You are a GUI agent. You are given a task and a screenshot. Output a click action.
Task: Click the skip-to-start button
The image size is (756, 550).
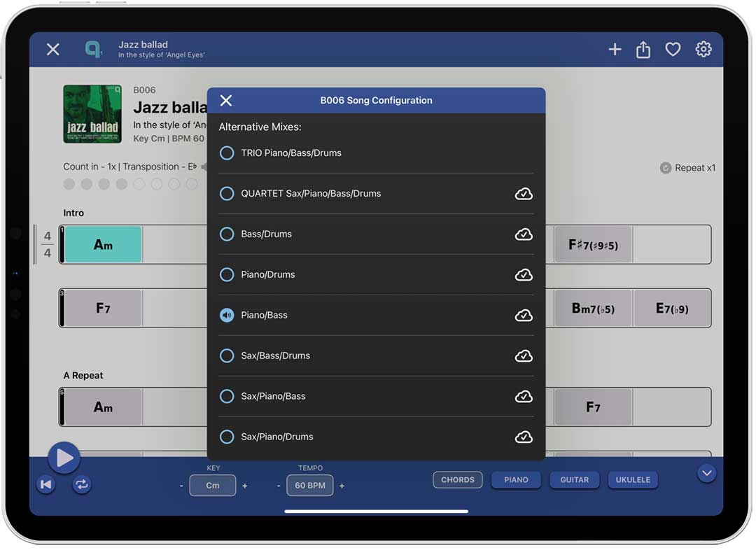coord(46,484)
